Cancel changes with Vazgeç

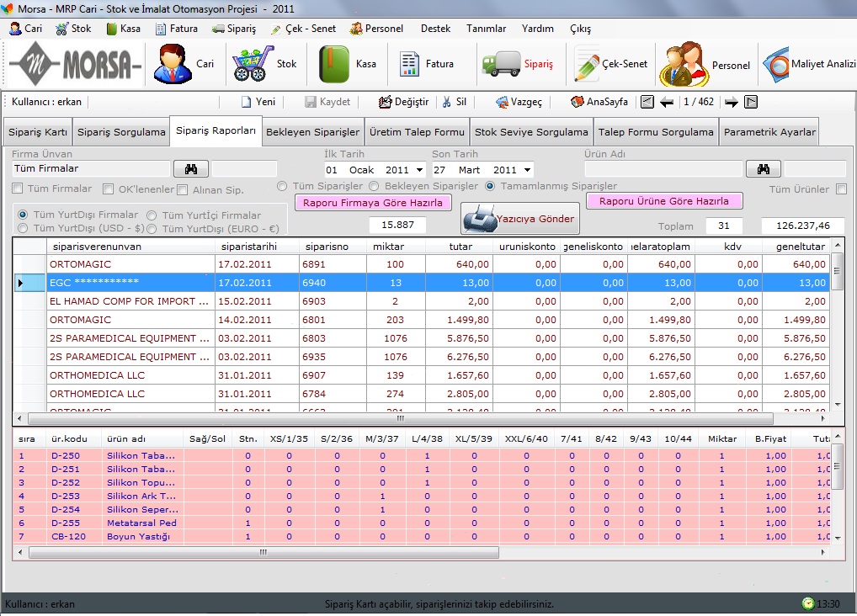point(519,102)
